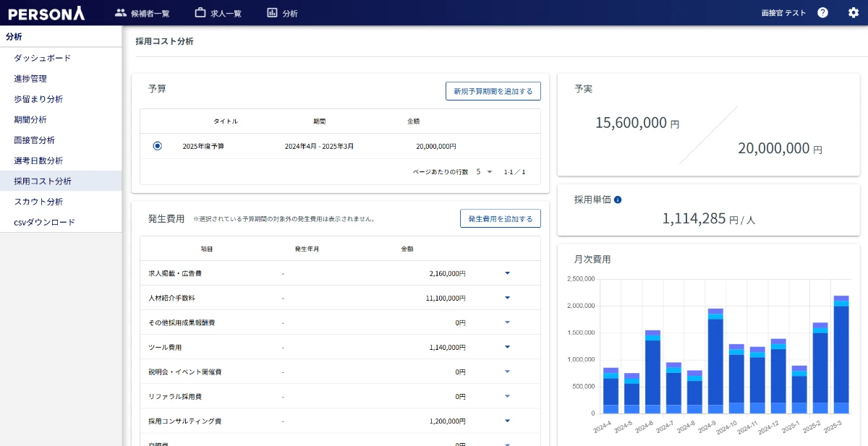
Task: Click the briefcase icon for job listings
Action: click(x=200, y=12)
